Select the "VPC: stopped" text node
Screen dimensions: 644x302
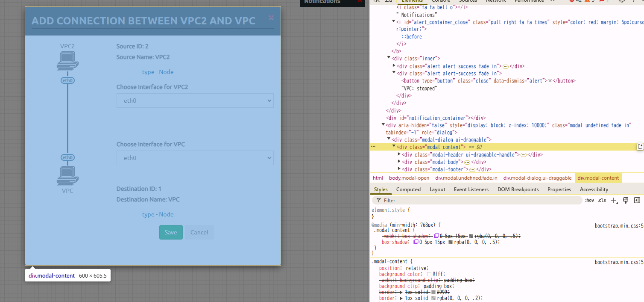(x=419, y=88)
